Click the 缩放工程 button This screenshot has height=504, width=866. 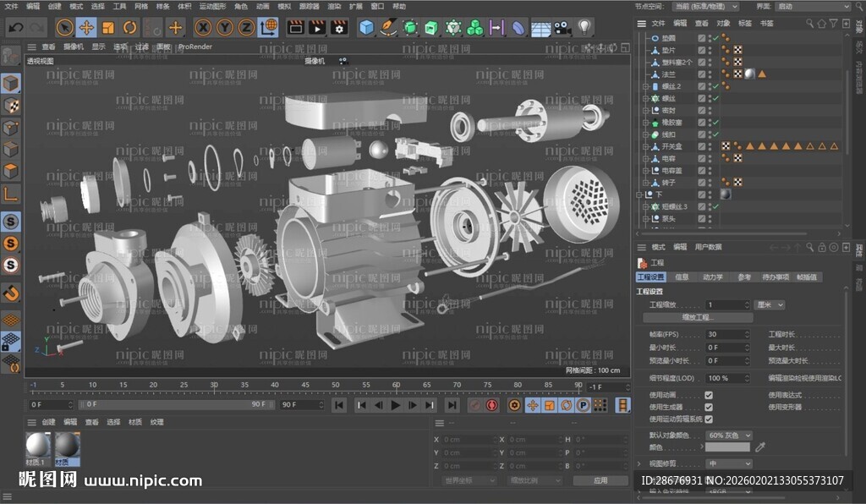pyautogui.click(x=699, y=318)
